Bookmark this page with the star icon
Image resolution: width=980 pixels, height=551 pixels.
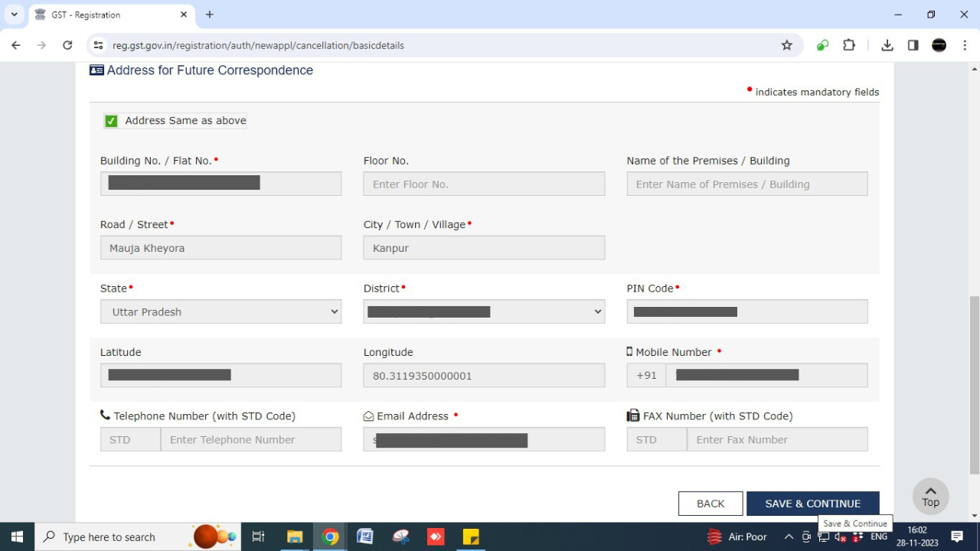pyautogui.click(x=786, y=45)
